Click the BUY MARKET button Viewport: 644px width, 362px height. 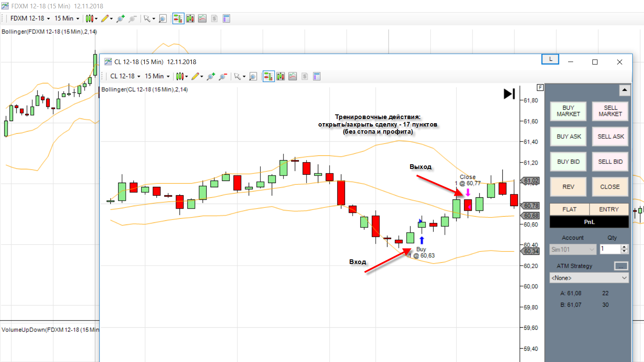click(x=568, y=111)
